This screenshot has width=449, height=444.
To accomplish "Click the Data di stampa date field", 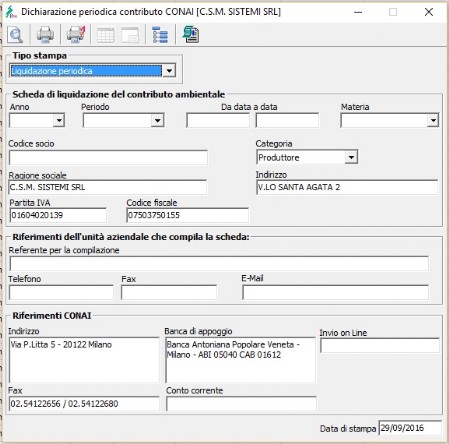I will click(410, 428).
